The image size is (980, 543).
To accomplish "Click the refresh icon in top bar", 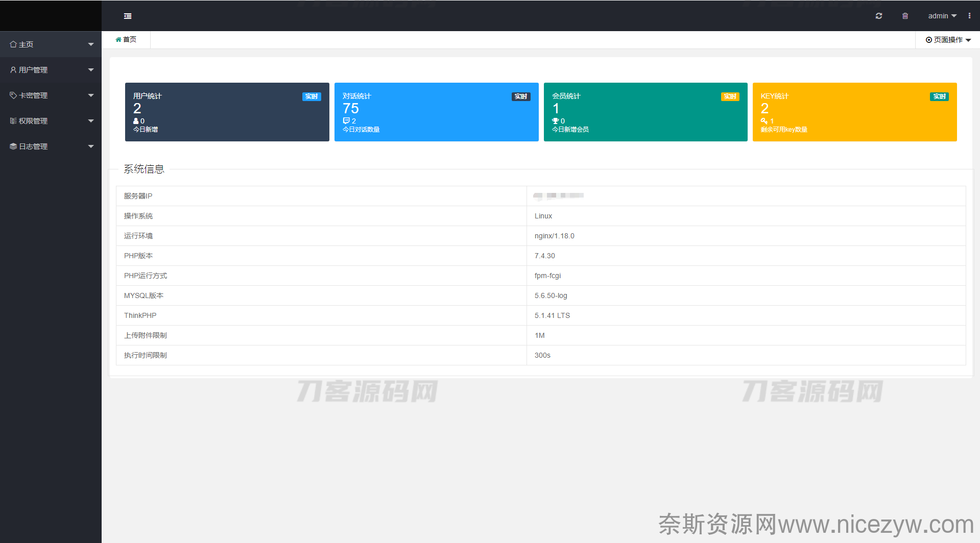I will (x=879, y=16).
